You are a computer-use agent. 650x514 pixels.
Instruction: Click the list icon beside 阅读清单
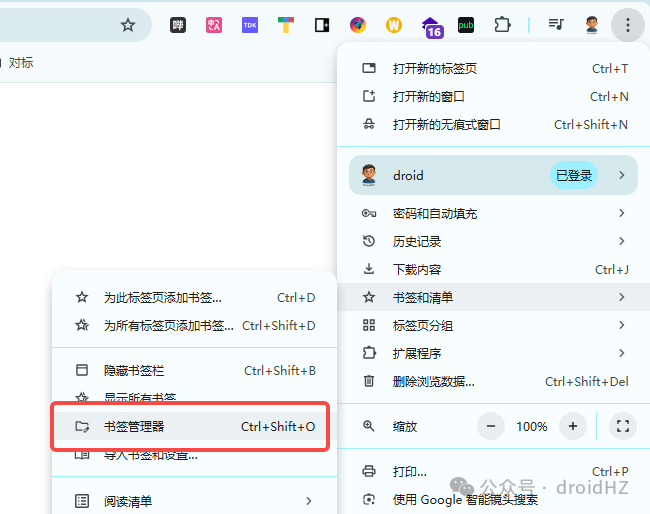(82, 501)
